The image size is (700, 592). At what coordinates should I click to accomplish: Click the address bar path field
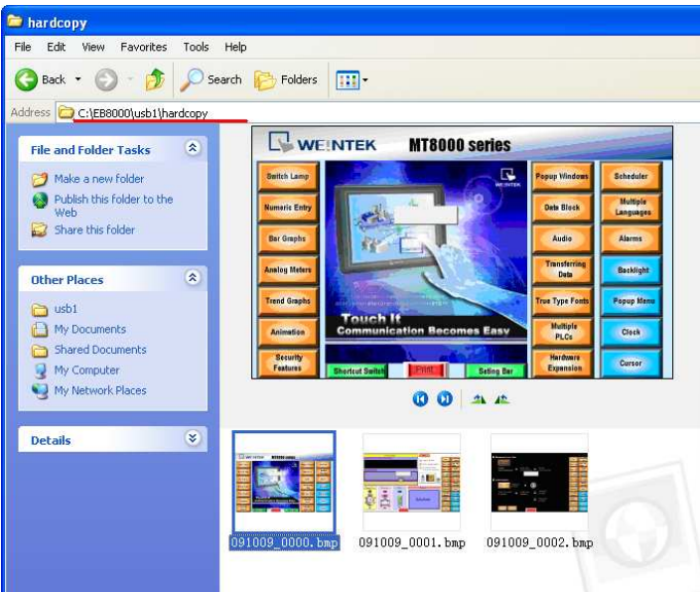tap(377, 113)
